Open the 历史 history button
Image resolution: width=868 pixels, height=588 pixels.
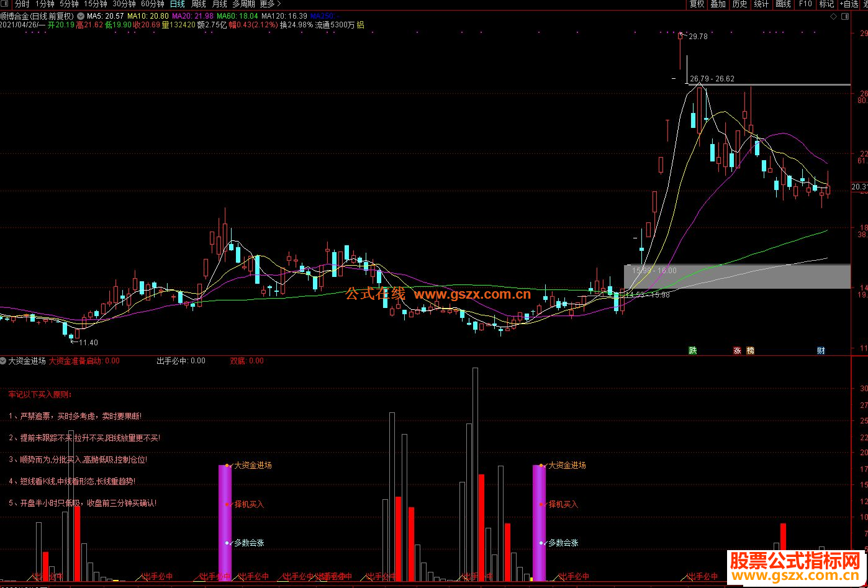point(739,4)
